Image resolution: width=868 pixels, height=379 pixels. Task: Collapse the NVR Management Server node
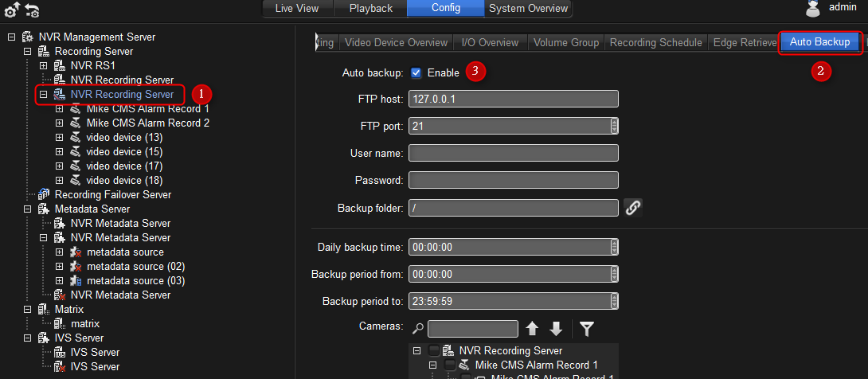point(11,37)
